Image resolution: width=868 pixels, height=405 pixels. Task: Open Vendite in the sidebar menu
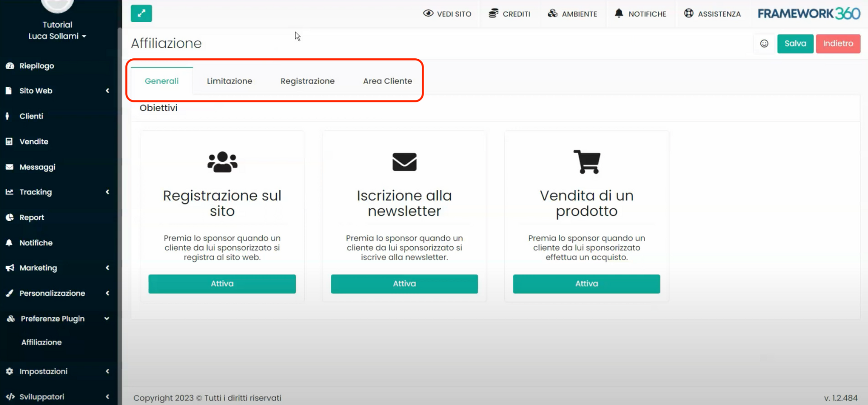[34, 141]
